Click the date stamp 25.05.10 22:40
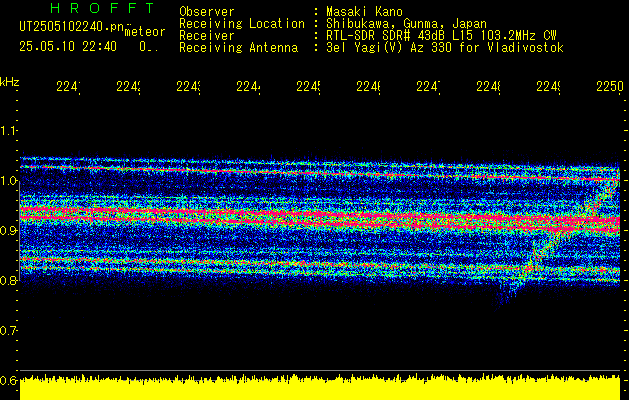Screen dimensions: 629x400 click(68, 47)
